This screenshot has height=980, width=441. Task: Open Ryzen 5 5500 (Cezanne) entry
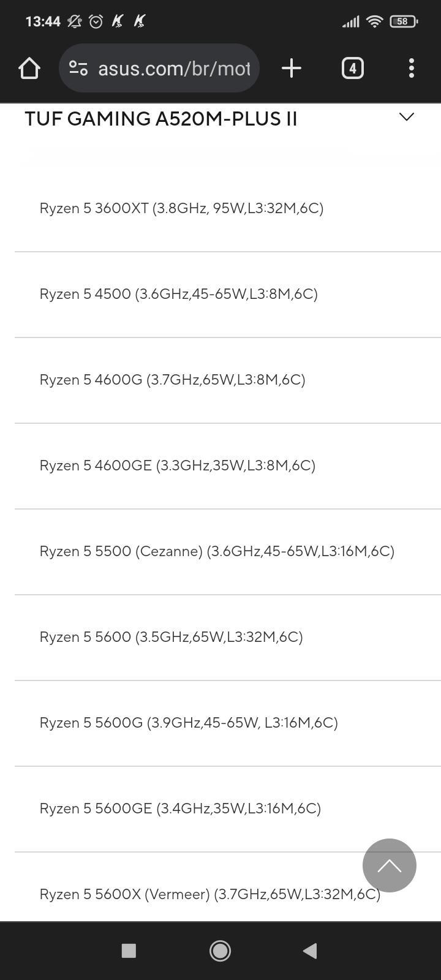(x=228, y=551)
